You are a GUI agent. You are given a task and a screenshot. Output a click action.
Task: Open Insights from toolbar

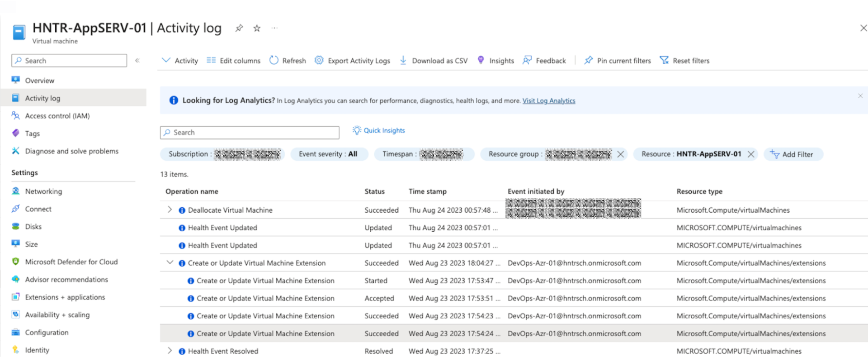[495, 61]
